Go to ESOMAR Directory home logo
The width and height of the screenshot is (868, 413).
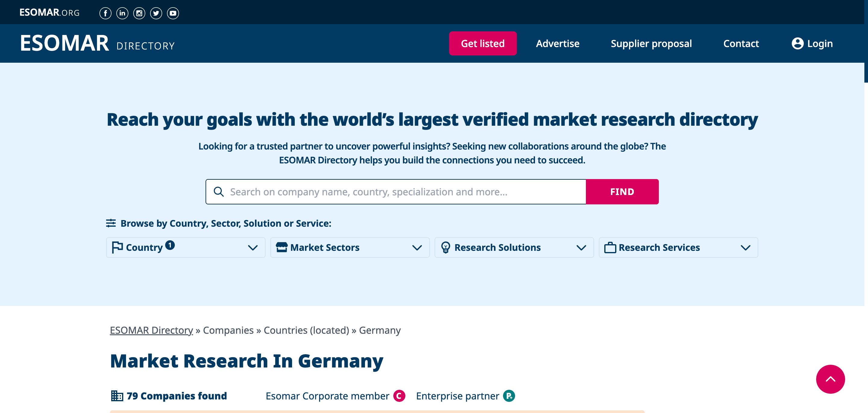97,43
